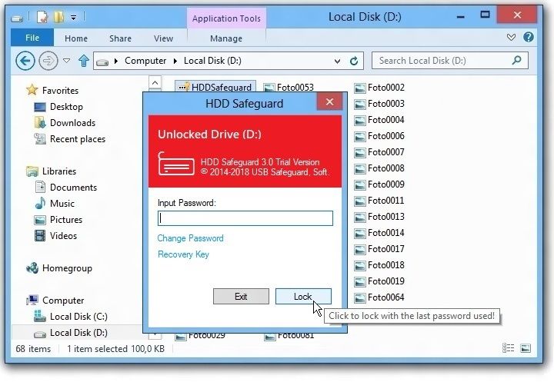Select the Foto0002 image file
The image size is (554, 392).
point(380,88)
